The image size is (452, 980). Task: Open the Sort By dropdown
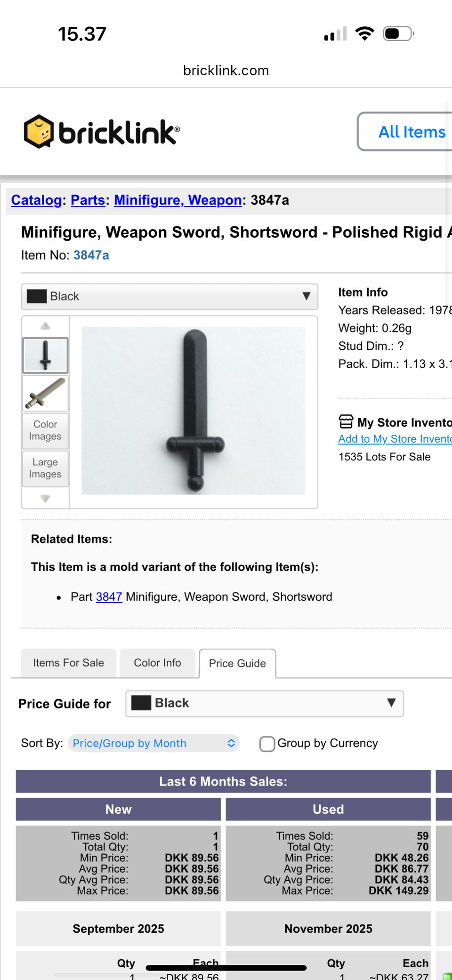coord(153,743)
